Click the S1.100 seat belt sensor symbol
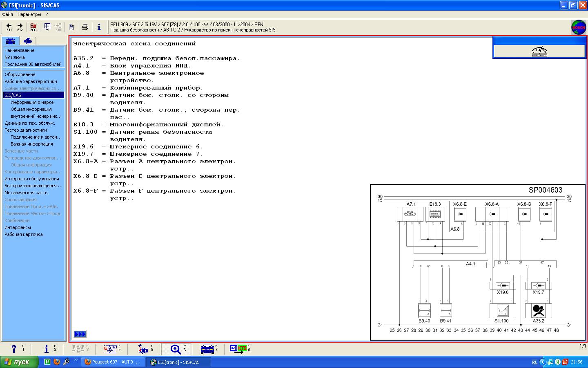 (x=503, y=311)
